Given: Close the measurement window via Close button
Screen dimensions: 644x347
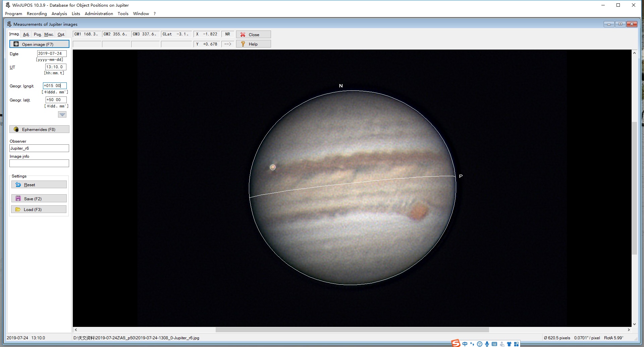Looking at the screenshot, I should click(x=253, y=34).
